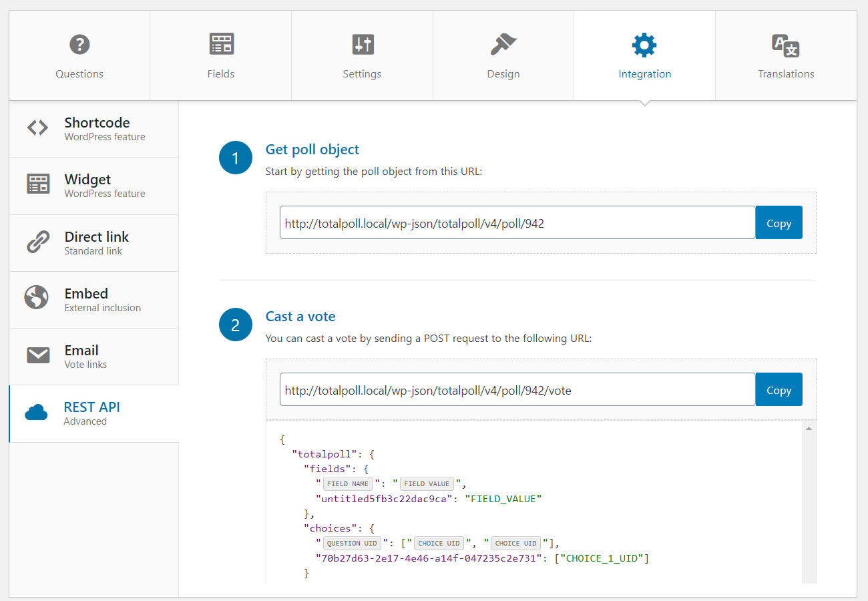This screenshot has height=601, width=868.
Task: Click the Direct link chain icon
Action: pyautogui.click(x=37, y=242)
